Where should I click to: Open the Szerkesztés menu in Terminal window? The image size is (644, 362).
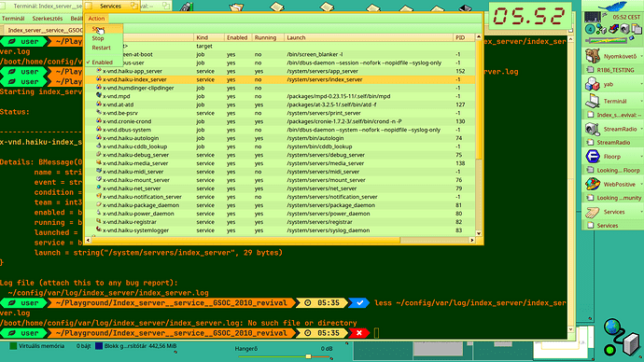click(x=48, y=19)
